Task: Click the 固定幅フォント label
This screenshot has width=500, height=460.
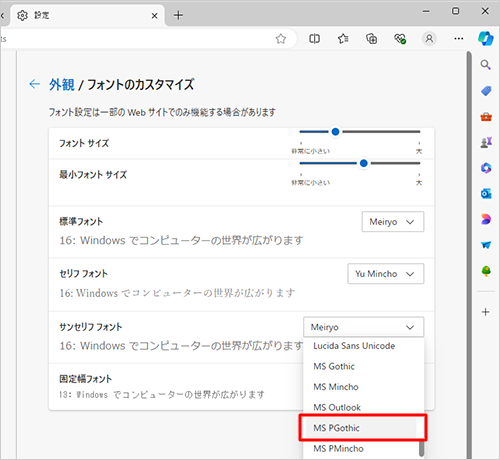Action: click(85, 379)
